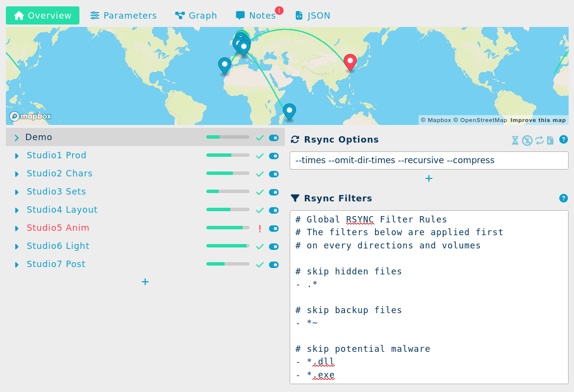
Task: Click the recursive sync arrows icon
Action: click(x=539, y=140)
